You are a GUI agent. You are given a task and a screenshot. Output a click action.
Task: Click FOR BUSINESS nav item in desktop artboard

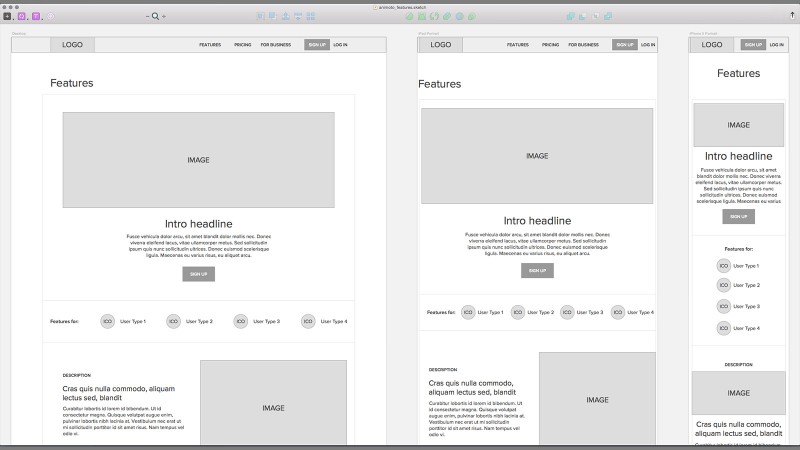click(x=276, y=45)
